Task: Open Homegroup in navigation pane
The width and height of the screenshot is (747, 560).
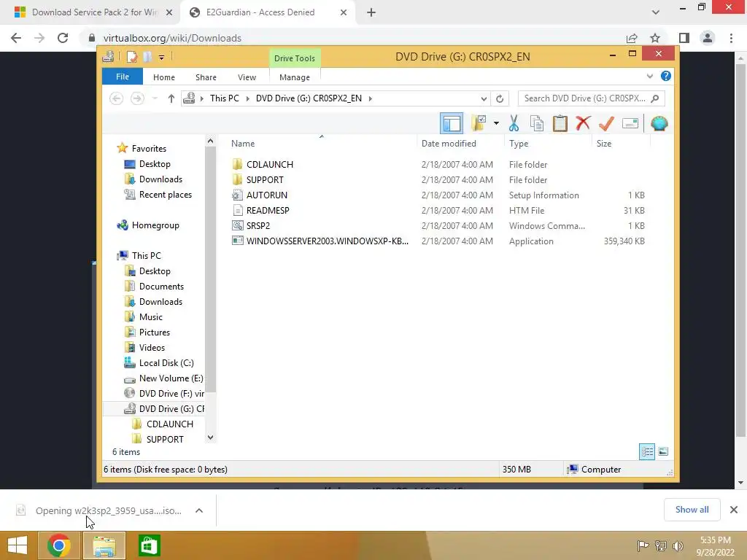Action: (155, 225)
